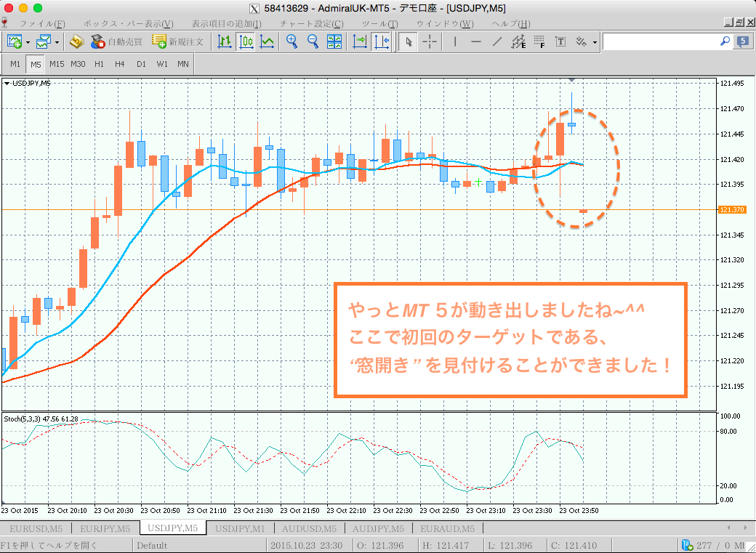Switch timeframe to D1
Screen dimensions: 756x553
[140, 64]
